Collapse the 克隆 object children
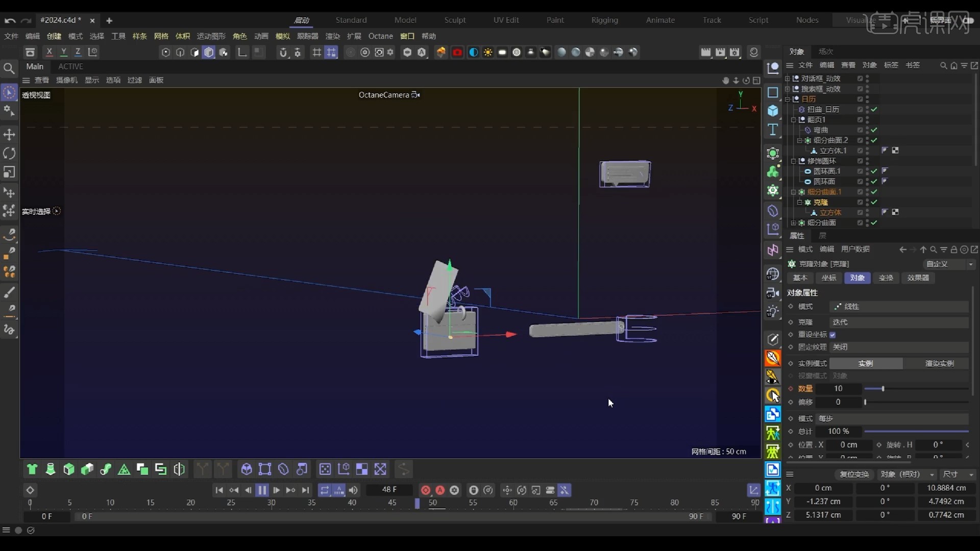This screenshot has height=551, width=980. (799, 203)
